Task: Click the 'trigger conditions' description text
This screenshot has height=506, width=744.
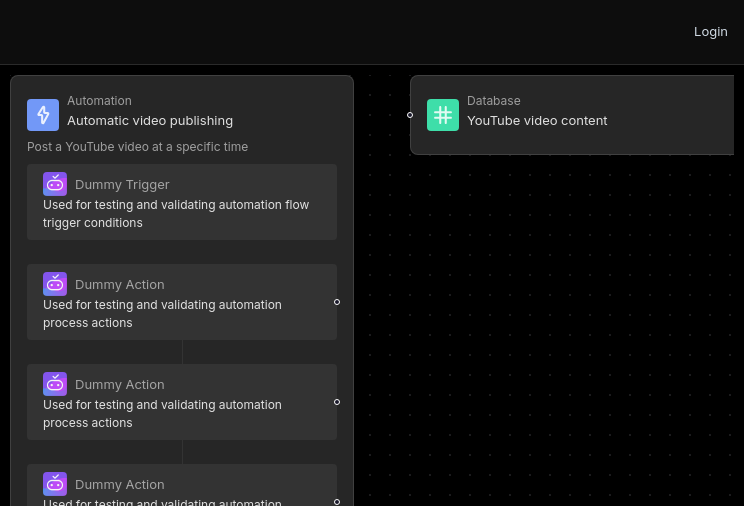Action: point(93,223)
